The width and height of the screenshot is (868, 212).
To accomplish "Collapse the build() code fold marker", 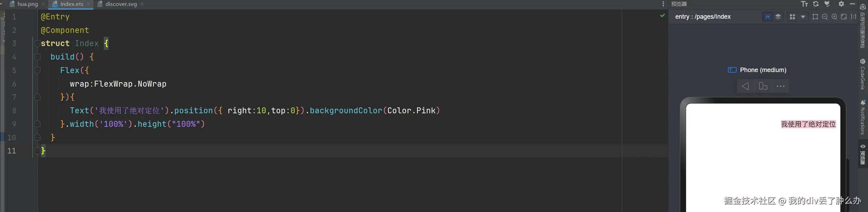I will pyautogui.click(x=37, y=57).
